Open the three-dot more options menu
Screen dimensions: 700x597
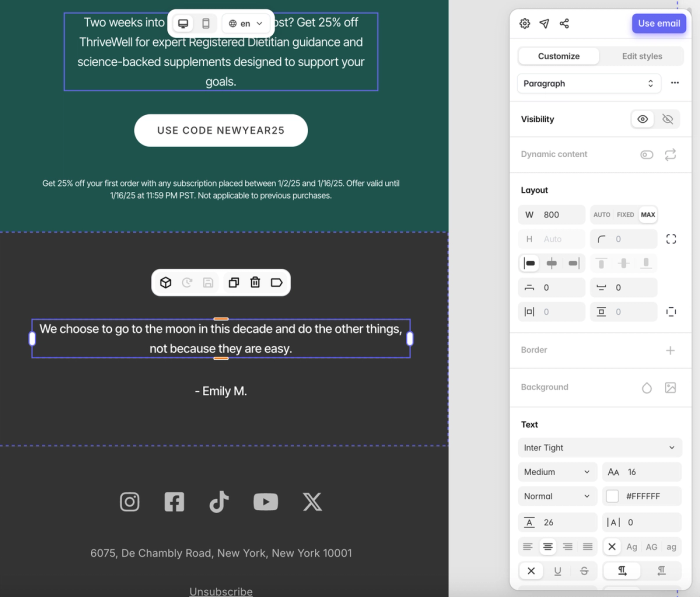point(675,83)
